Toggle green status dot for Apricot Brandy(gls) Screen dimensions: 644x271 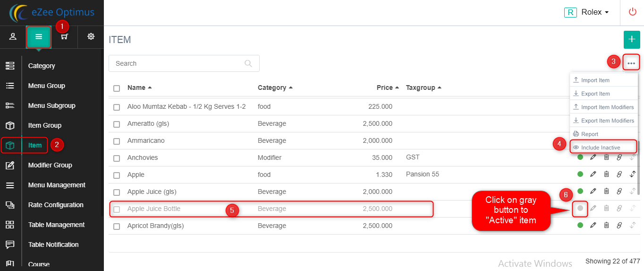coord(580,225)
